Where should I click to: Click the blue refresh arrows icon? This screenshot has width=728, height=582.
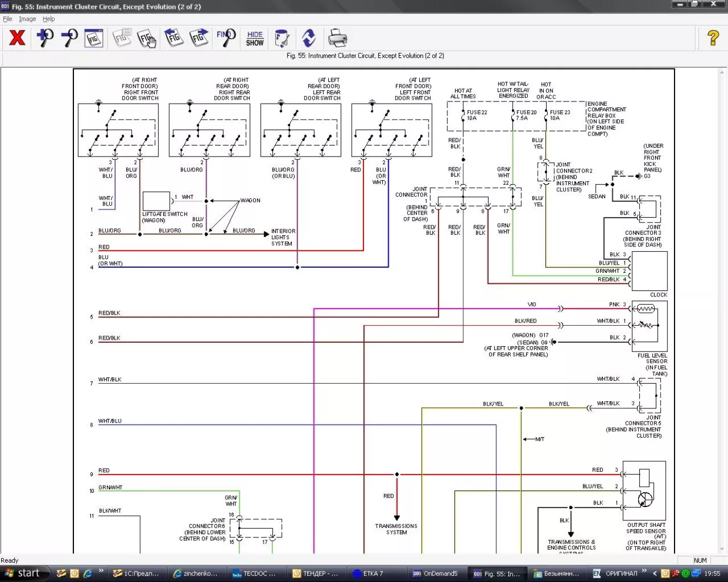[x=309, y=38]
